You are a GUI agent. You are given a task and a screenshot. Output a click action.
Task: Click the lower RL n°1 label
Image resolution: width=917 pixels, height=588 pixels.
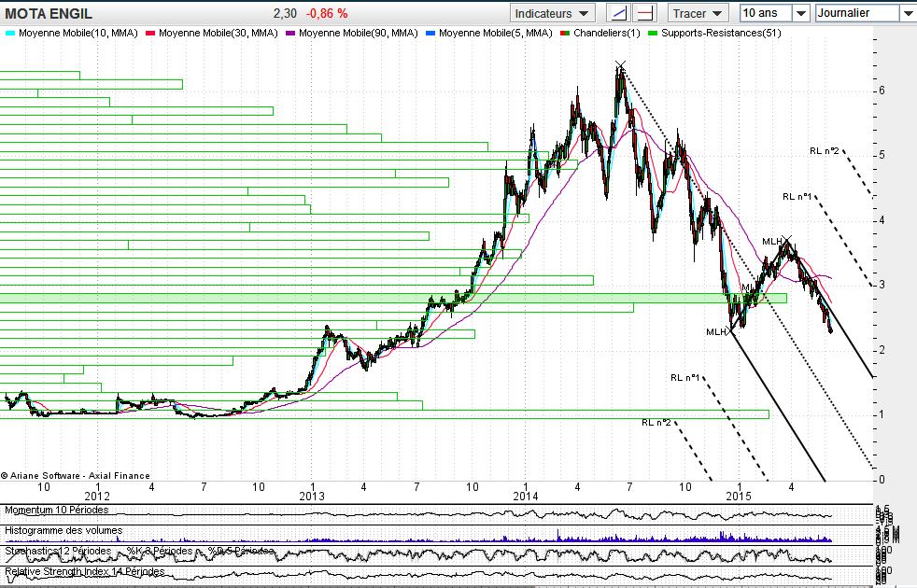coord(684,378)
